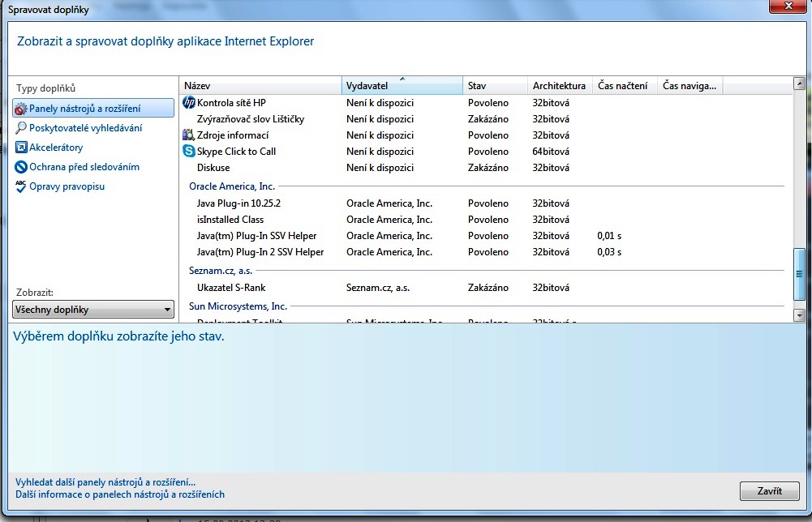The width and height of the screenshot is (812, 522).
Task: Click the Zdroje informací add-on icon
Action: tap(189, 135)
